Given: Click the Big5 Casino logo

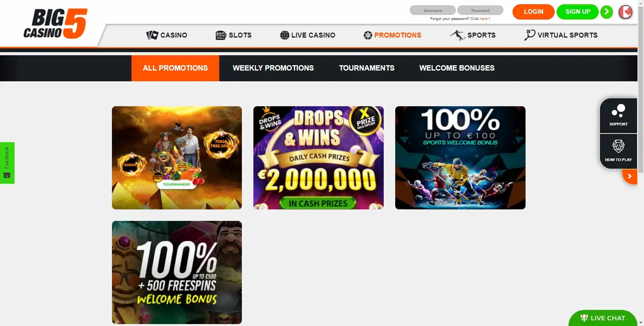Looking at the screenshot, I should click(x=56, y=24).
